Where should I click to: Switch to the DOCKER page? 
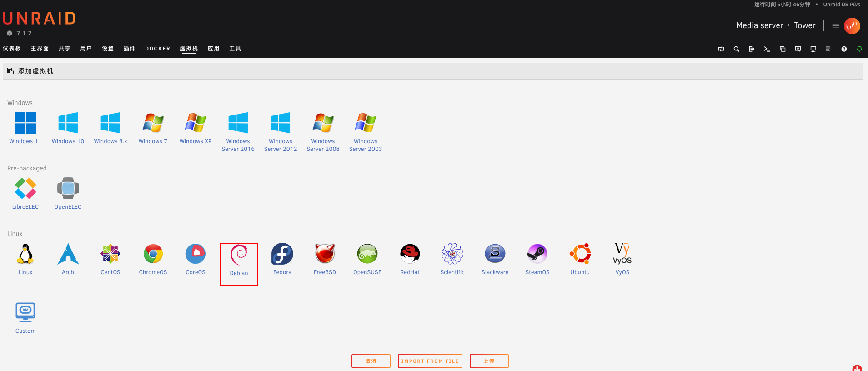point(158,49)
